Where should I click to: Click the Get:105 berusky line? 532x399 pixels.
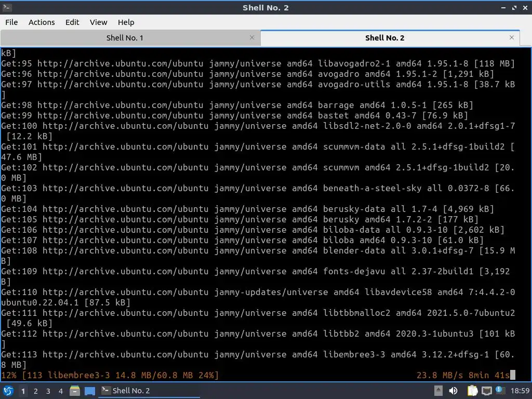240,219
